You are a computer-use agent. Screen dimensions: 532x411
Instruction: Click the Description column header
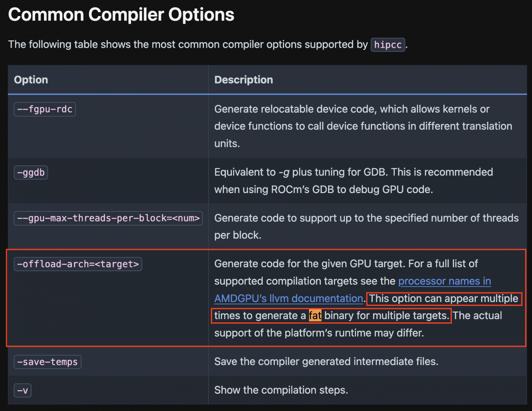click(243, 80)
